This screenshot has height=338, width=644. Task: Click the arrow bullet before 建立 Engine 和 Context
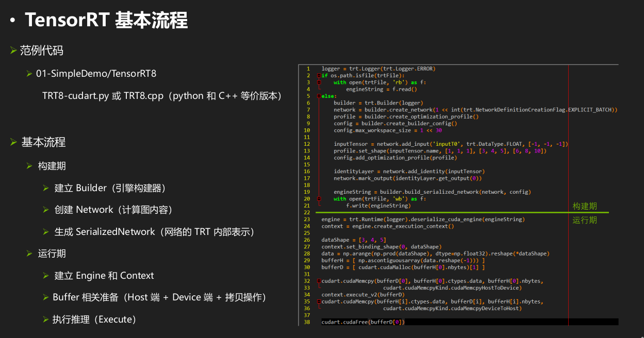coord(46,276)
